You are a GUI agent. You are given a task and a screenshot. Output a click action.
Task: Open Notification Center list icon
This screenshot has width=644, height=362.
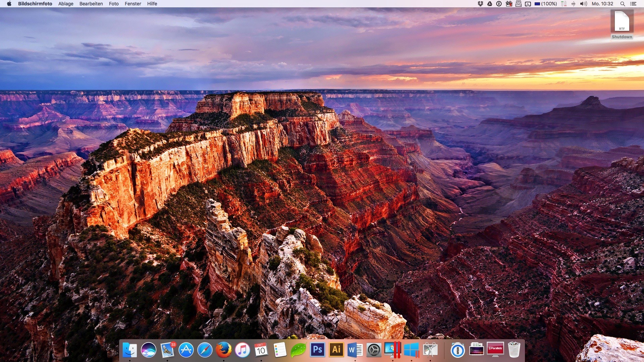click(x=633, y=4)
